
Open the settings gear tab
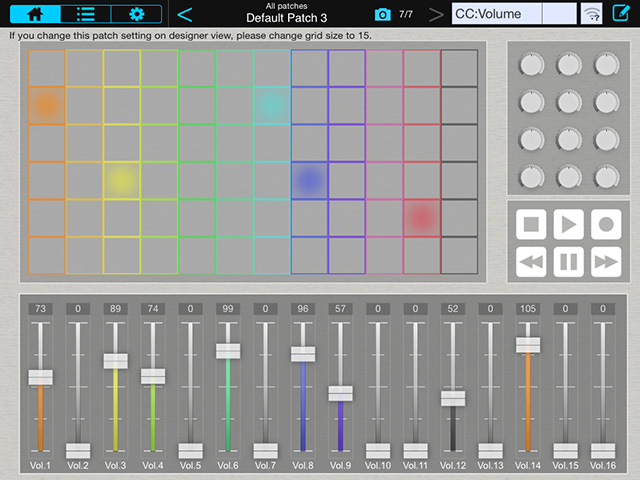pos(136,14)
